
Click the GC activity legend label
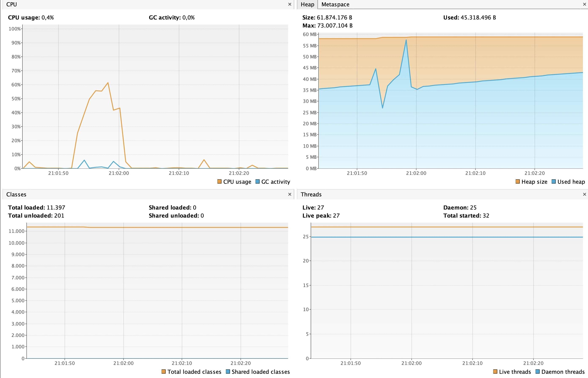pyautogui.click(x=276, y=182)
